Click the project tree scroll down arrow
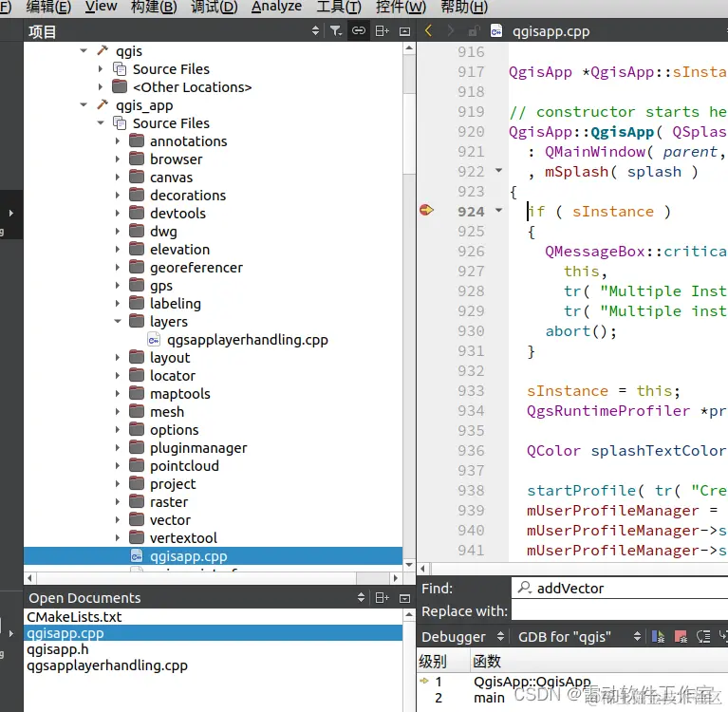 409,564
